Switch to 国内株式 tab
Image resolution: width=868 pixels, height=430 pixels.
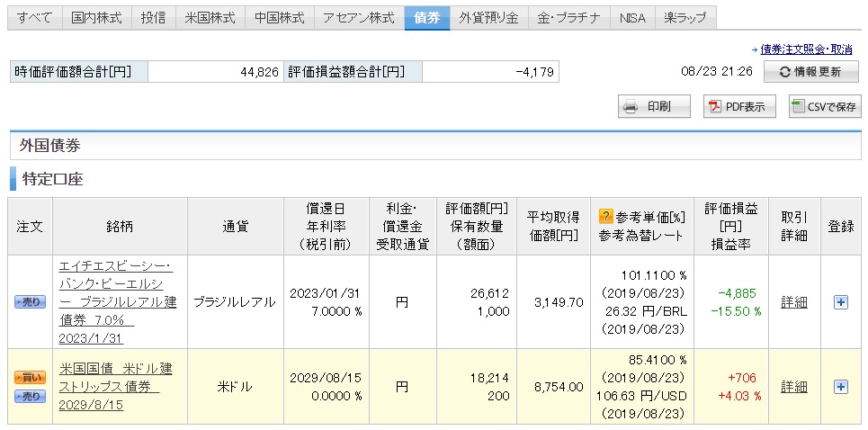(97, 18)
